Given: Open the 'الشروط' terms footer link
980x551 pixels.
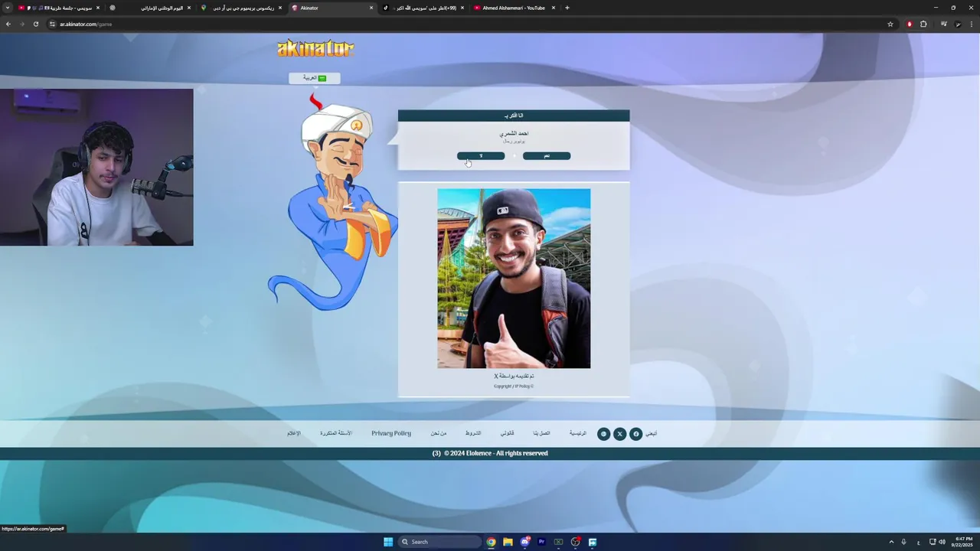Looking at the screenshot, I should click(473, 433).
